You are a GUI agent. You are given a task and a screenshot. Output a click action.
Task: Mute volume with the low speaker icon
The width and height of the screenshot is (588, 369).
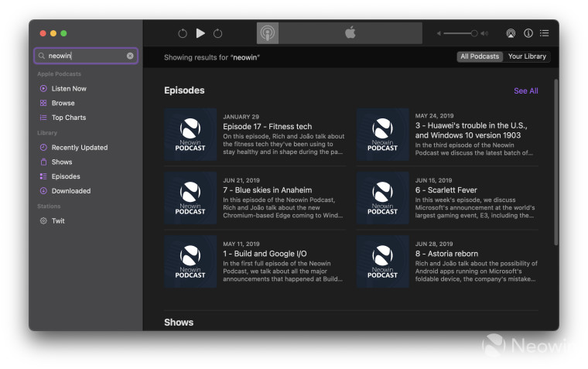(x=439, y=33)
